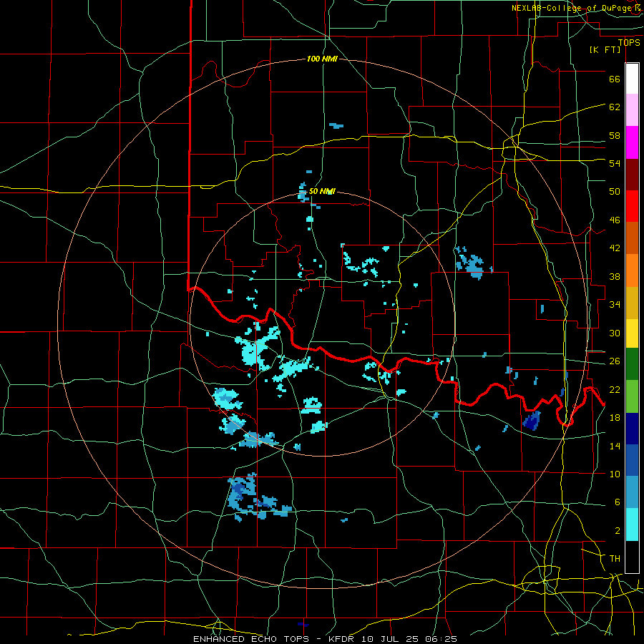Click the '50 NMI' range ring label
The width and height of the screenshot is (644, 644).
pos(322,191)
